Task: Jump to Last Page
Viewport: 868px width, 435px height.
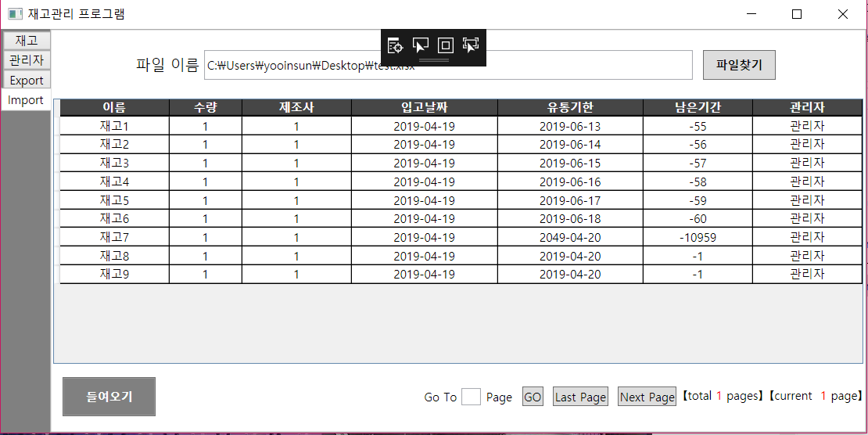Action: click(x=580, y=397)
